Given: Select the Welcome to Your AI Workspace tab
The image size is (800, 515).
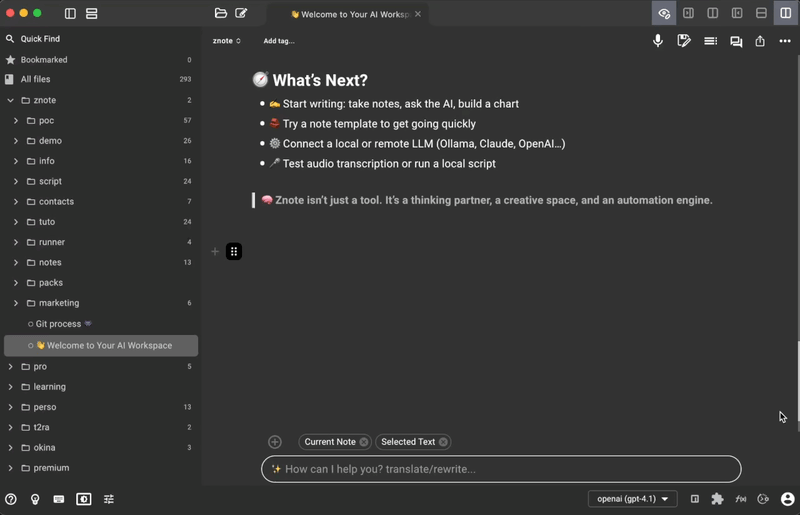Looking at the screenshot, I should pyautogui.click(x=349, y=14).
